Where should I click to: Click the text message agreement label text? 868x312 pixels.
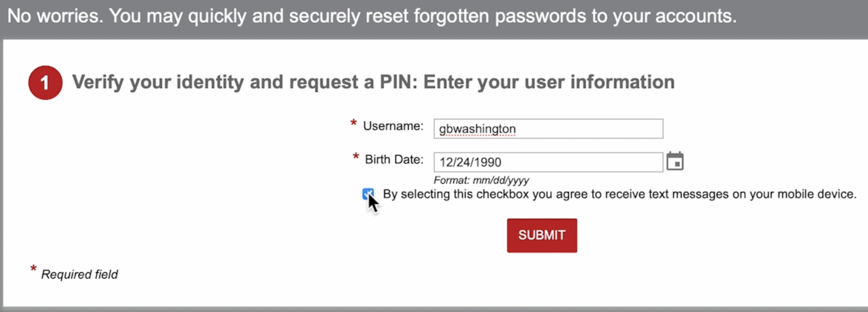pos(620,194)
